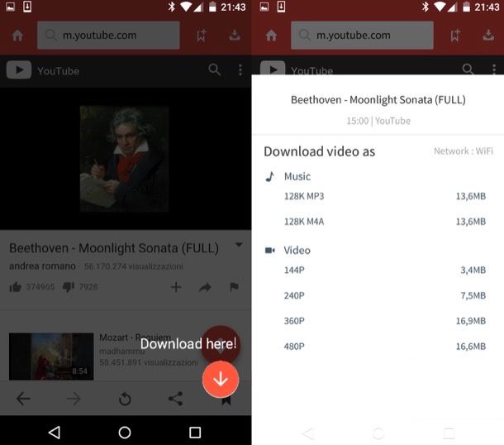Click Beethoven video player thumbnail
The image size is (504, 445).
125,159
